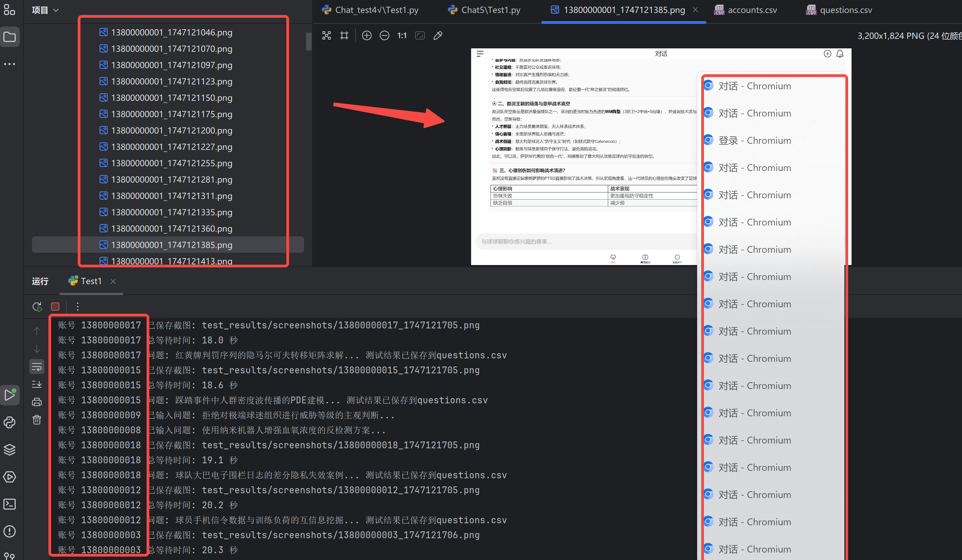
Task: Open the Terminal tool window
Action: 10,504
